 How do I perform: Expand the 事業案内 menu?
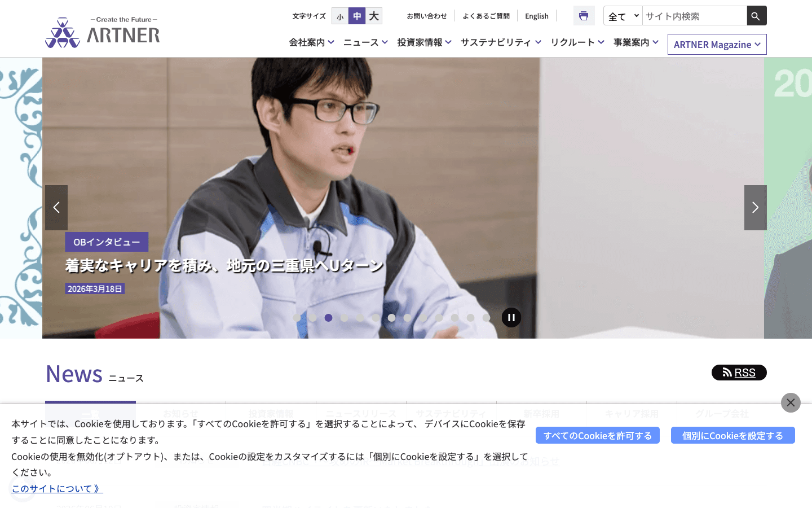[x=636, y=42]
